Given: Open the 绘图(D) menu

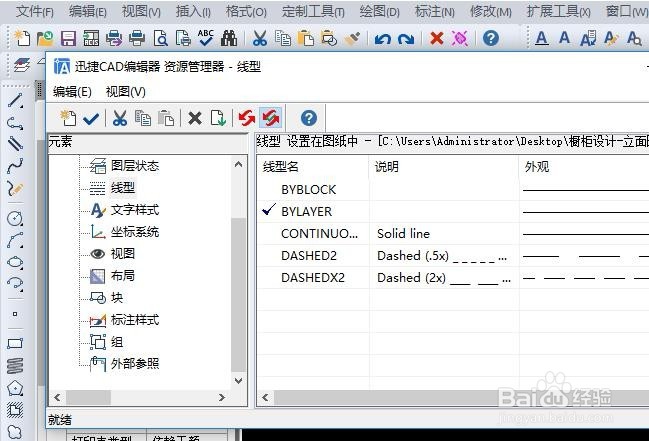Looking at the screenshot, I should click(380, 12).
